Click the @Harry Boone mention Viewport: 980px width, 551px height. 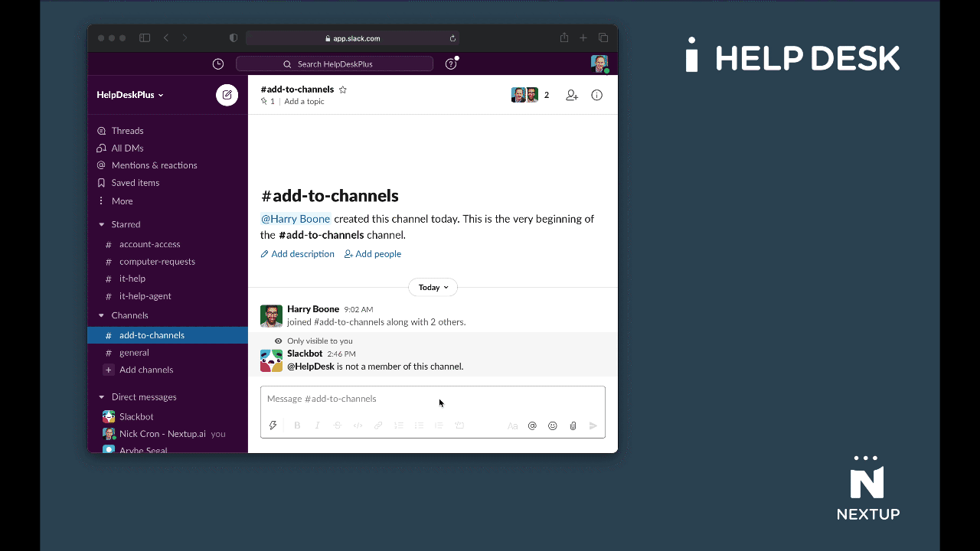296,219
